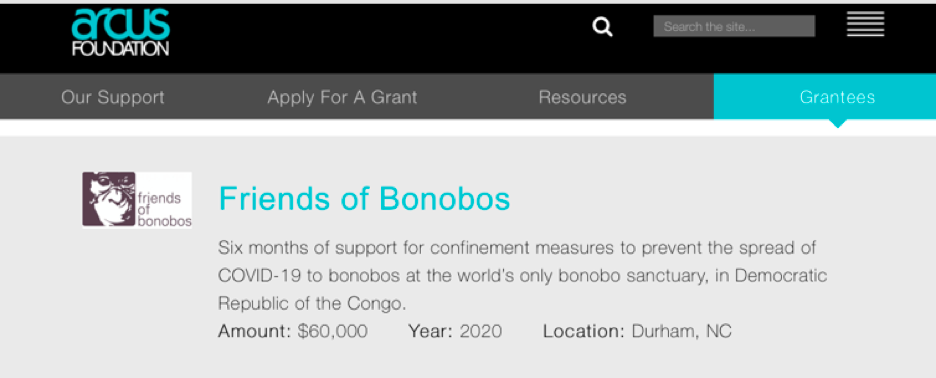Click the 2020 year value
Image resolution: width=936 pixels, height=378 pixels.
tap(481, 331)
